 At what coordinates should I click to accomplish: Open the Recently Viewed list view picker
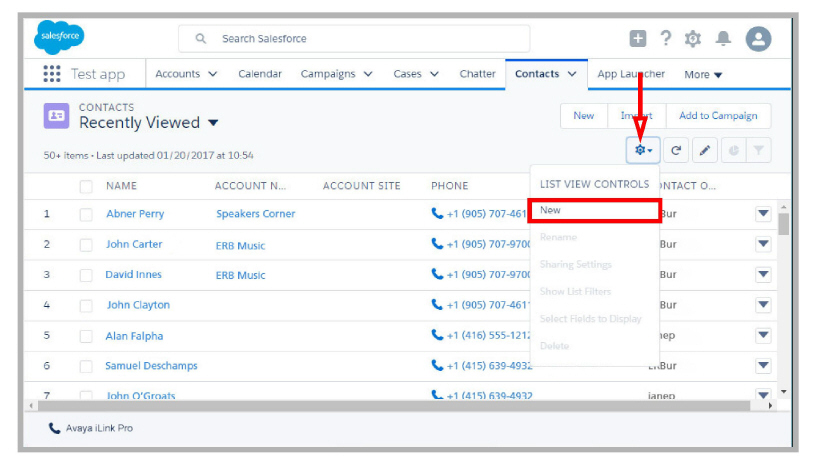coord(213,123)
